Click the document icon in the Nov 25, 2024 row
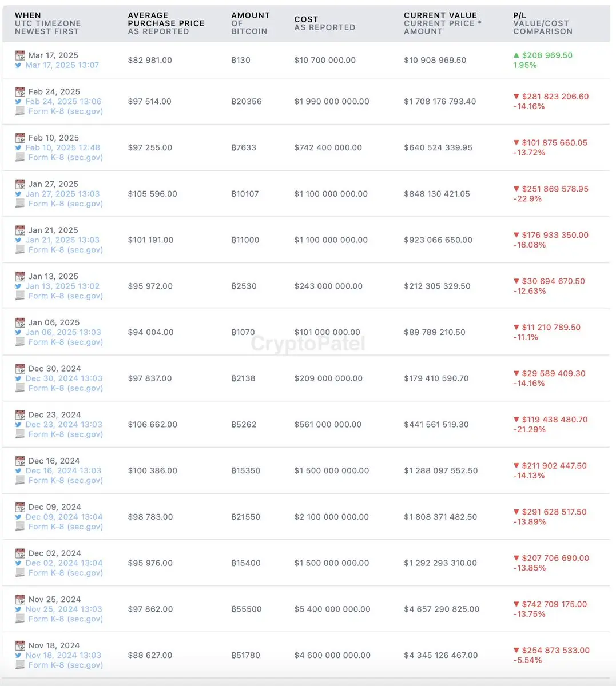The image size is (616, 686). tap(20, 619)
